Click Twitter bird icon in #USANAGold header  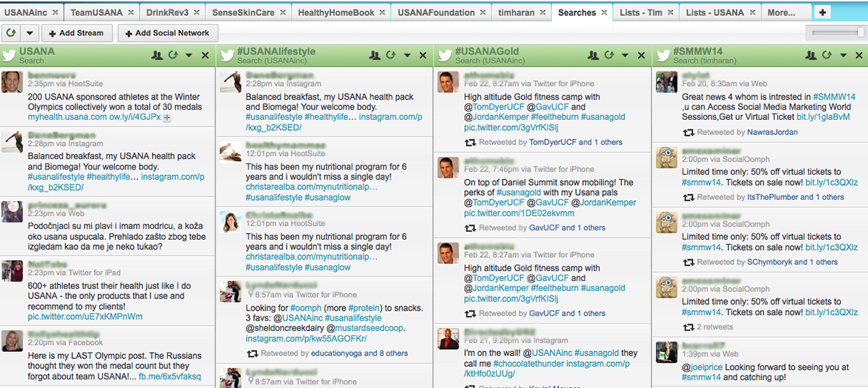point(444,55)
